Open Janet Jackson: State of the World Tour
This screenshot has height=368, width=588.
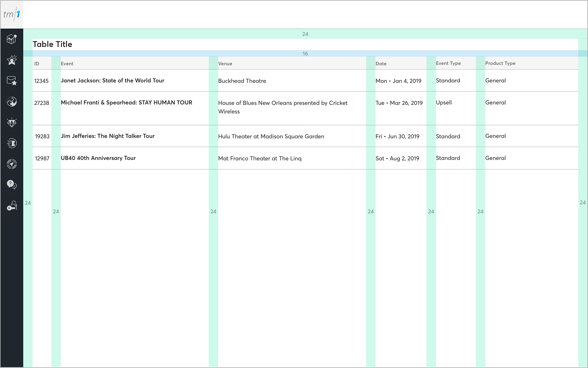(x=112, y=81)
